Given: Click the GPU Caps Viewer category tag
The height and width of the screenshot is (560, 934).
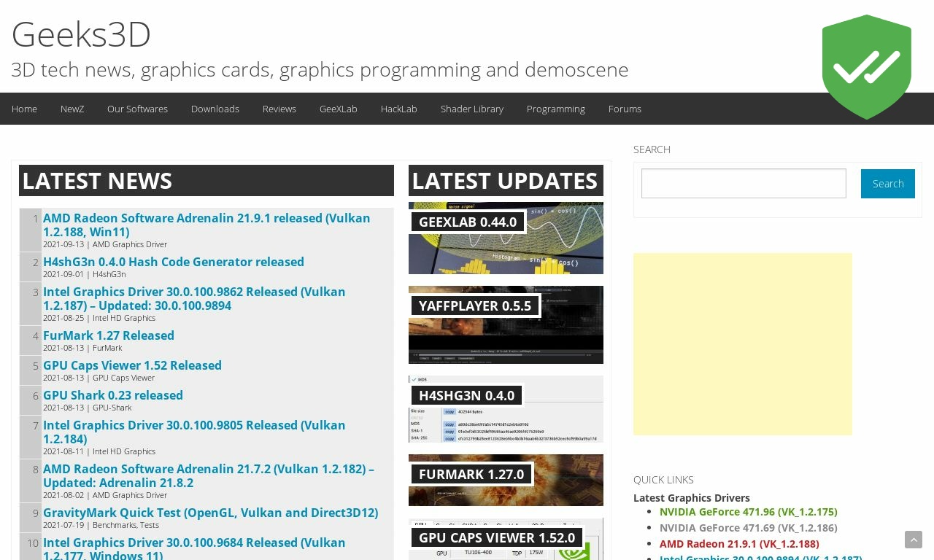Looking at the screenshot, I should pos(123,378).
